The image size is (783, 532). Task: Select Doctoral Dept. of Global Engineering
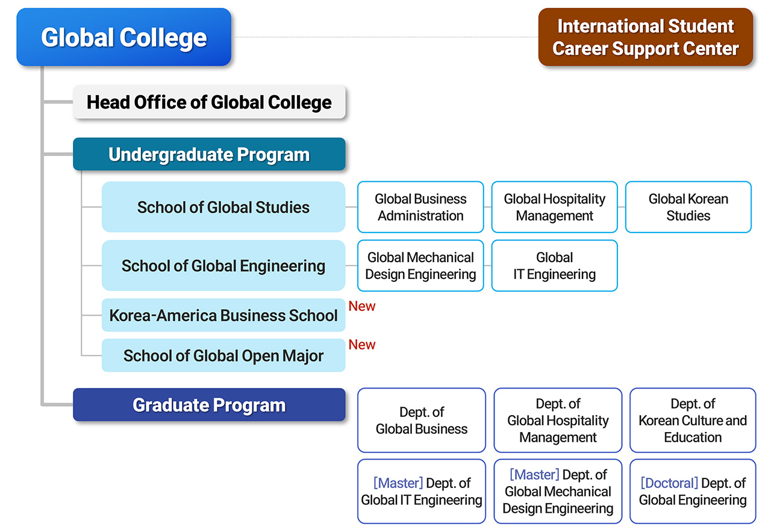[693, 492]
